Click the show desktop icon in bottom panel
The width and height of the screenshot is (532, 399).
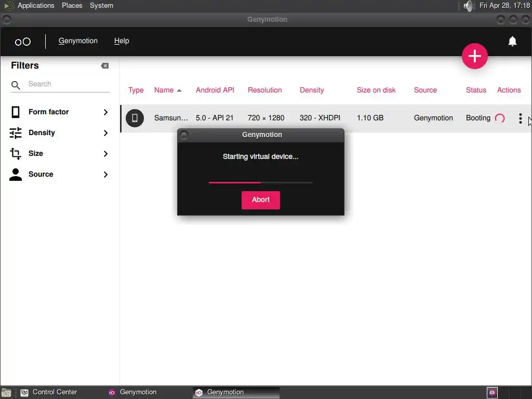[x=6, y=393]
